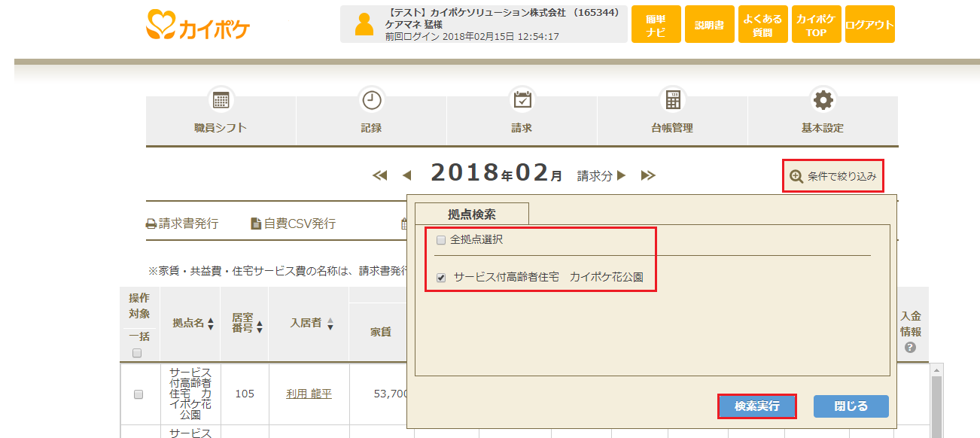980x438 pixels.
Task: Open resident 利用 龍平 link
Action: [x=309, y=394]
